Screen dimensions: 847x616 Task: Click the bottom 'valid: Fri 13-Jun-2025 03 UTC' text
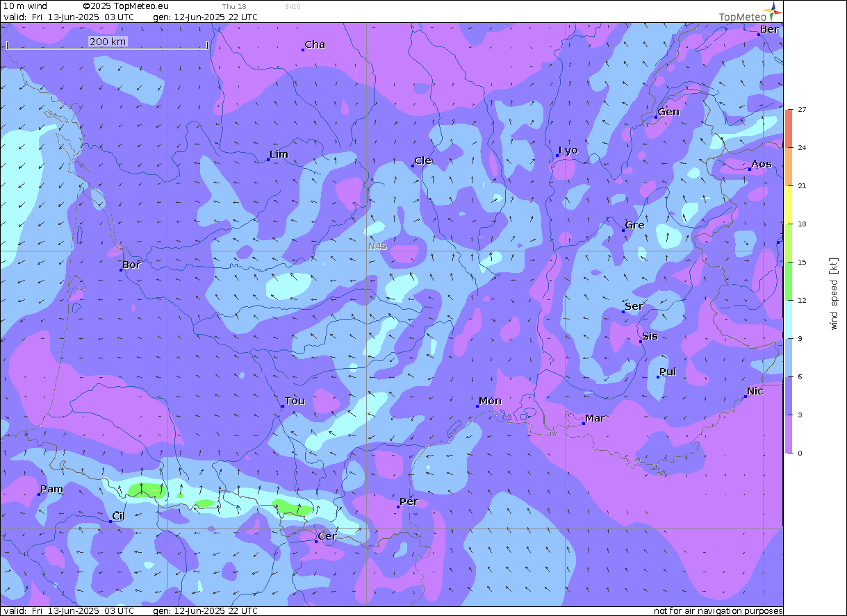point(69,611)
